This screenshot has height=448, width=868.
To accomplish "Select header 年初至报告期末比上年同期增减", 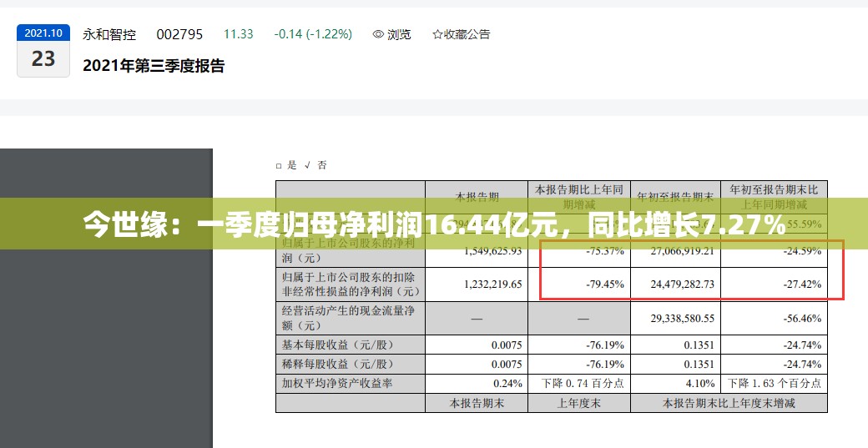I will (x=774, y=197).
